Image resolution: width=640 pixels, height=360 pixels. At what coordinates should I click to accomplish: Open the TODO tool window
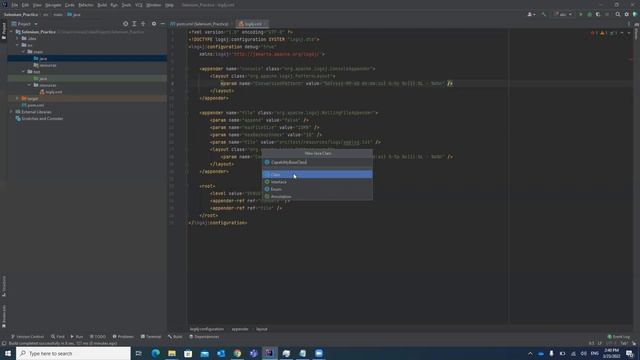point(98,337)
